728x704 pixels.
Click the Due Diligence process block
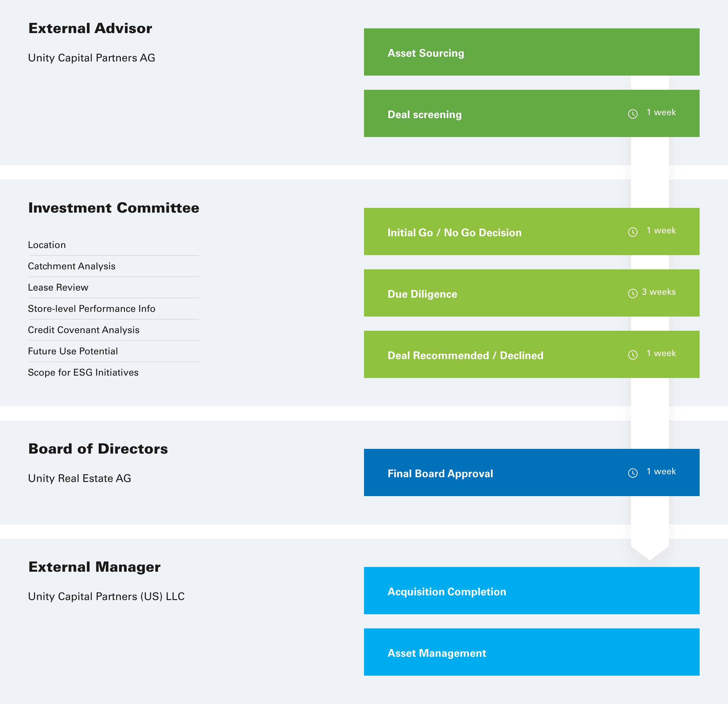click(532, 293)
